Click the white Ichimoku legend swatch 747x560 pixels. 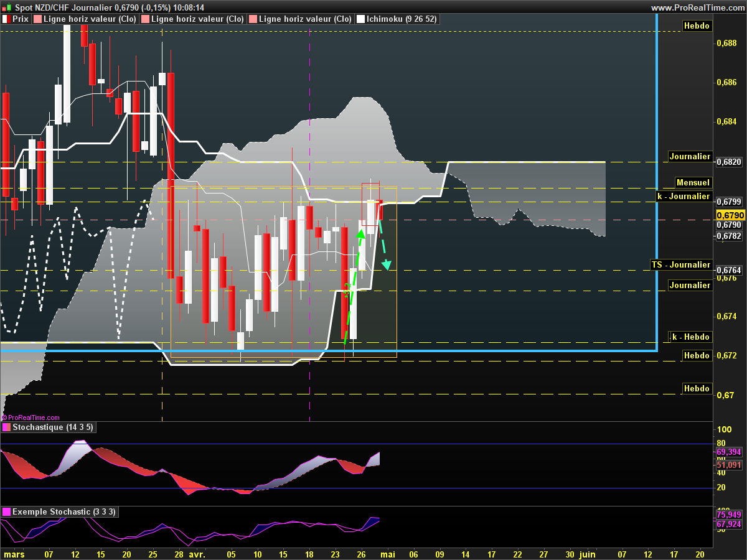pos(360,19)
